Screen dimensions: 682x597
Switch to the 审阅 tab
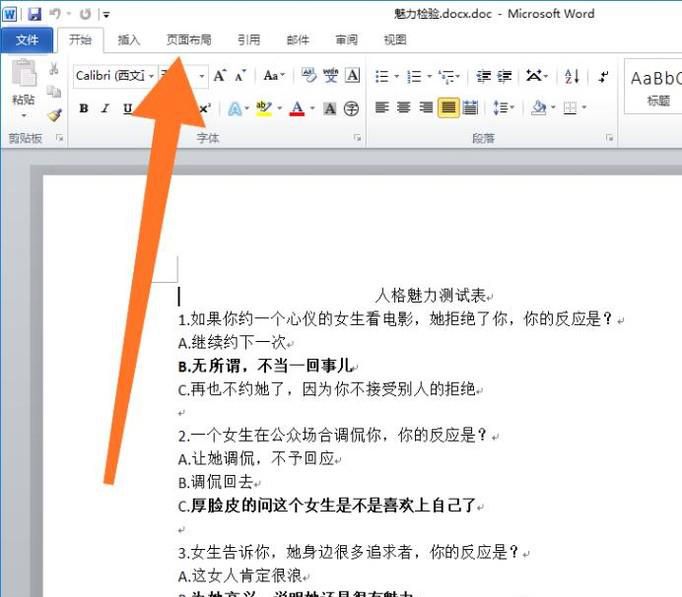click(x=347, y=40)
